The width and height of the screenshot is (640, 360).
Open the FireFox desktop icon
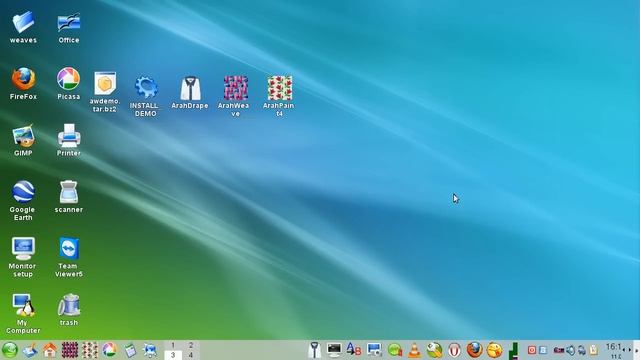[x=23, y=79]
